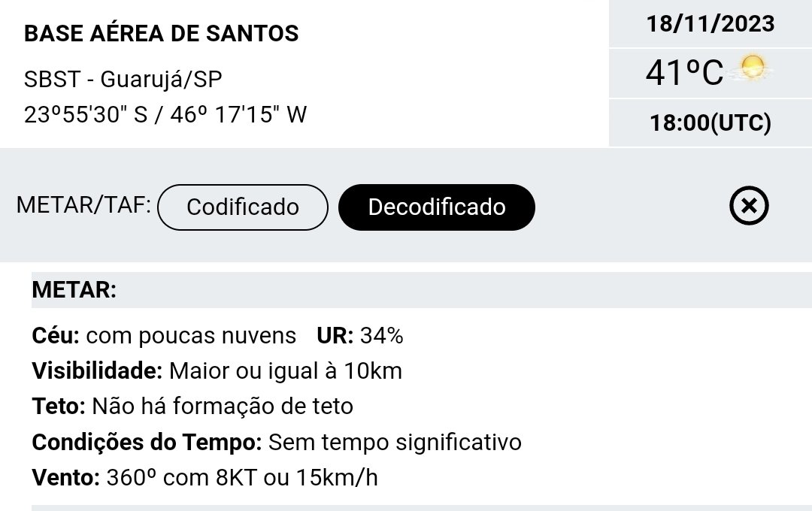The height and width of the screenshot is (511, 812).
Task: Click the gray bar below Vento
Action: 422,508
